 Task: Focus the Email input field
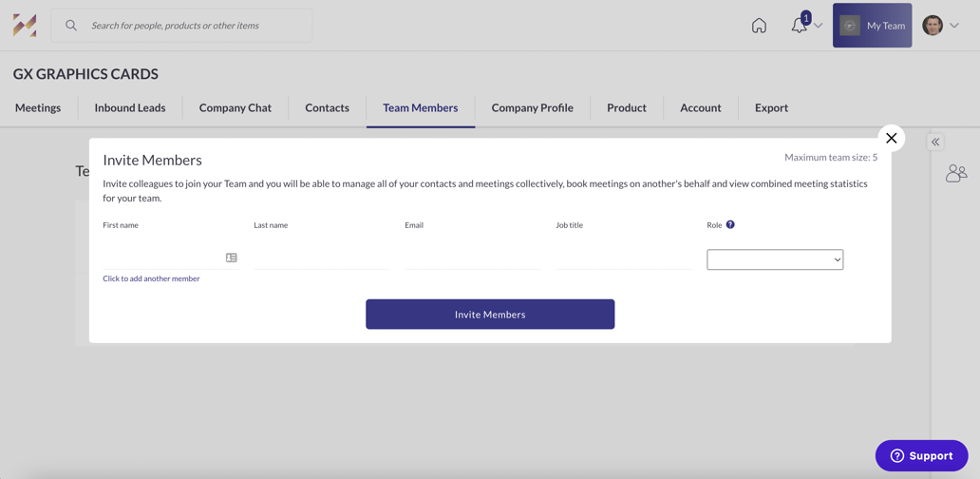(472, 259)
